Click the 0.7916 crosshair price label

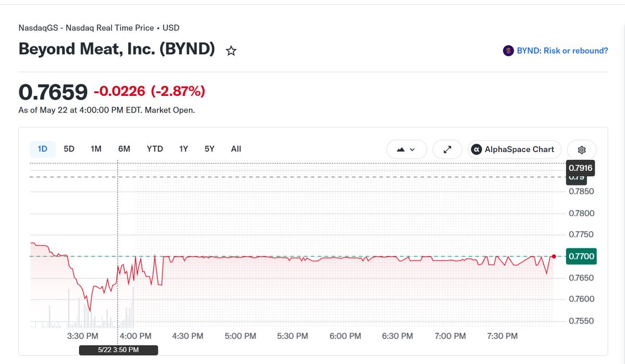pos(581,168)
